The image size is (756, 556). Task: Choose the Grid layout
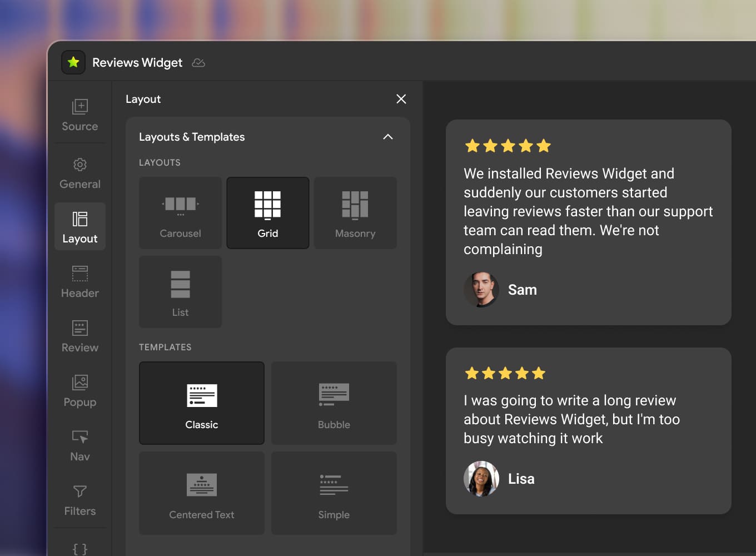pos(268,213)
